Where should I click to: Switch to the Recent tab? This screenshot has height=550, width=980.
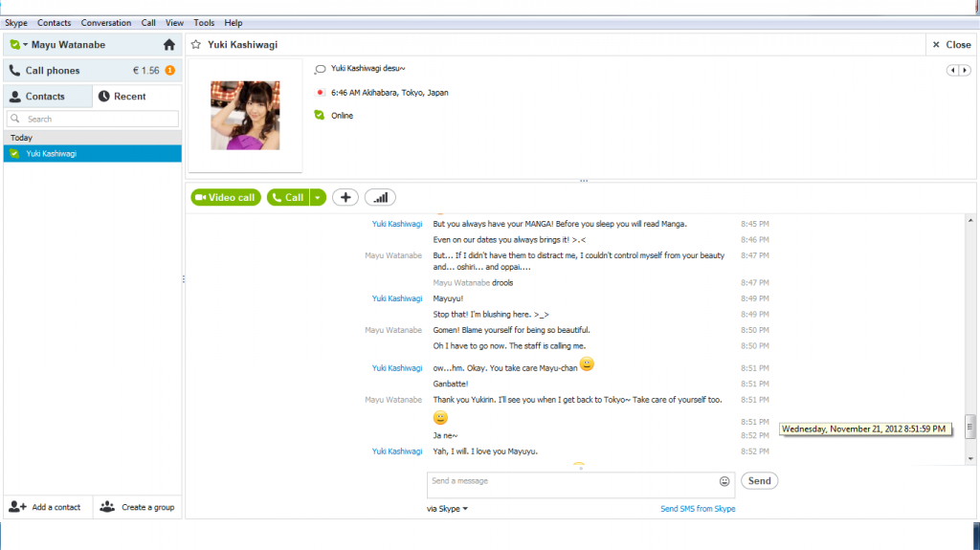point(137,97)
